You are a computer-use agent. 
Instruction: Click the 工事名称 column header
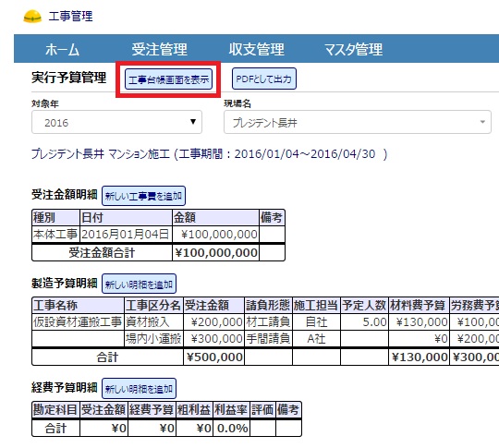coord(78,306)
